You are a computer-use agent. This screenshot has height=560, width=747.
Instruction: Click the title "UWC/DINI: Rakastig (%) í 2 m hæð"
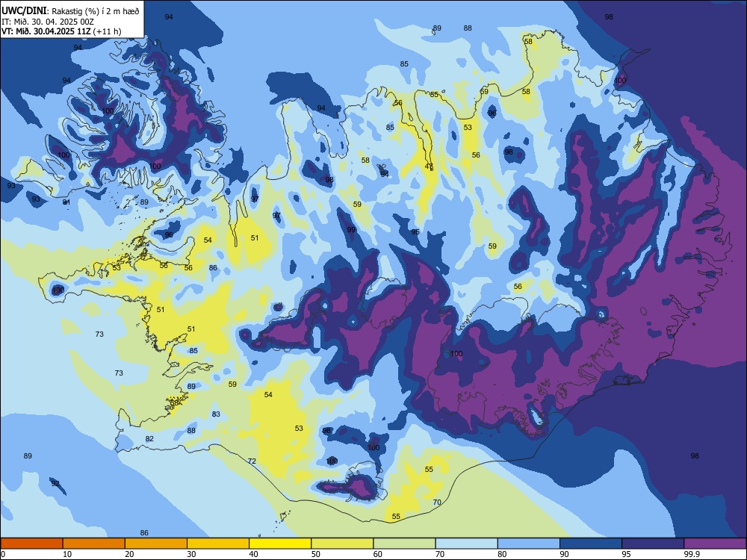pyautogui.click(x=70, y=10)
